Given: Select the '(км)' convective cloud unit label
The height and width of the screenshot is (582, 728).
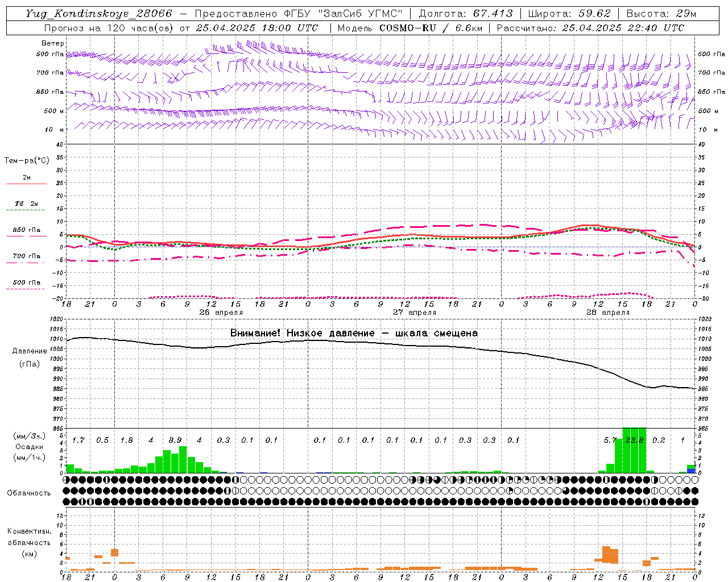Looking at the screenshot, I should point(29,554).
